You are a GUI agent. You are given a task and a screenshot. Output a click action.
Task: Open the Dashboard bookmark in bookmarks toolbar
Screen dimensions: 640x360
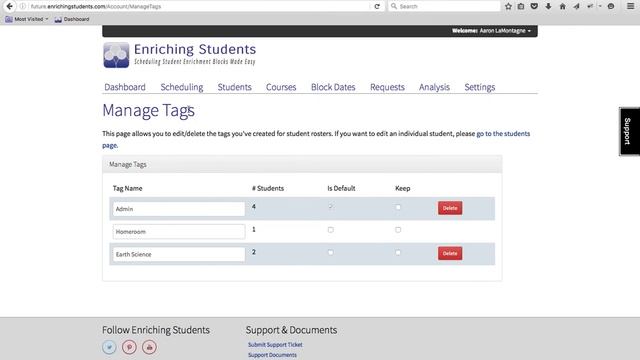point(72,19)
